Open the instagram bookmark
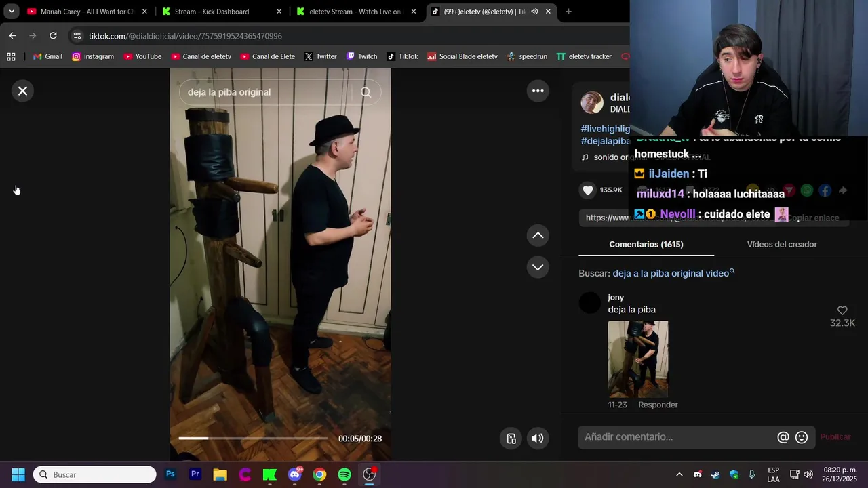868x488 pixels. [x=93, y=56]
